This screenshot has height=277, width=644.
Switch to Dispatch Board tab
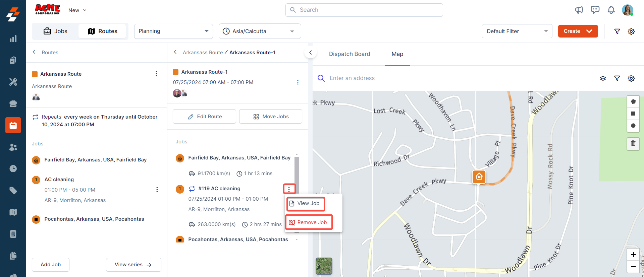(x=350, y=54)
